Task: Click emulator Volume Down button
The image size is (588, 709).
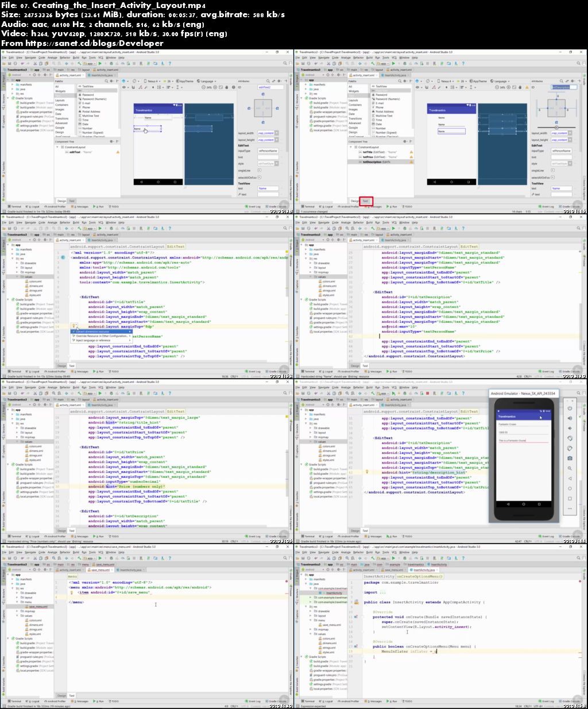Action: [570, 428]
